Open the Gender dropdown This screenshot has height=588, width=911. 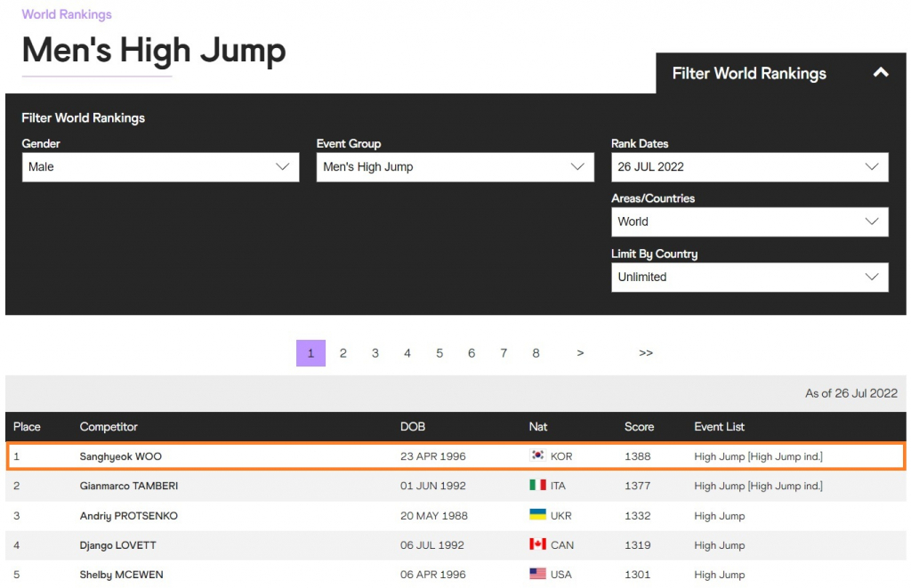pos(160,167)
